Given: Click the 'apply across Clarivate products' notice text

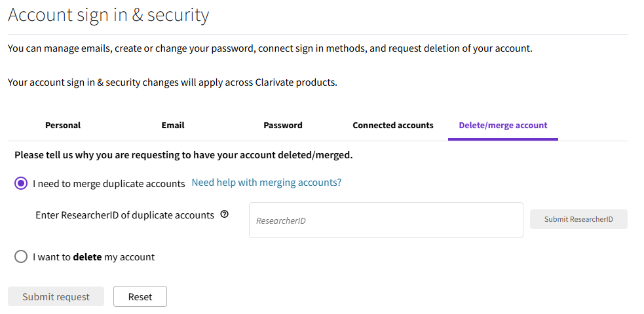Looking at the screenshot, I should tap(172, 82).
